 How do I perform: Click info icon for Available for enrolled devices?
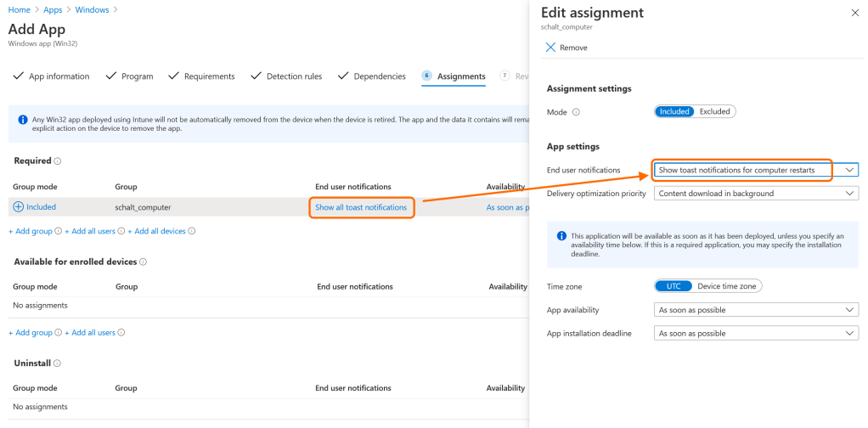(x=143, y=262)
